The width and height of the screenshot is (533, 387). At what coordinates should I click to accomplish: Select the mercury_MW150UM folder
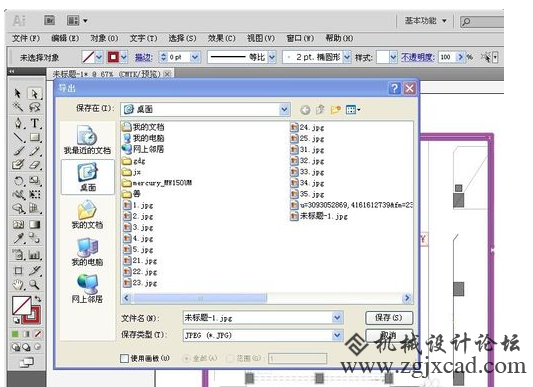click(157, 183)
